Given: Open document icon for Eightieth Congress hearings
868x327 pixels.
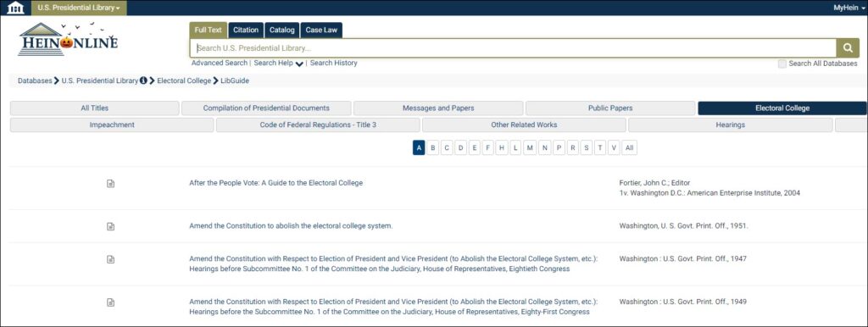Looking at the screenshot, I should (110, 259).
